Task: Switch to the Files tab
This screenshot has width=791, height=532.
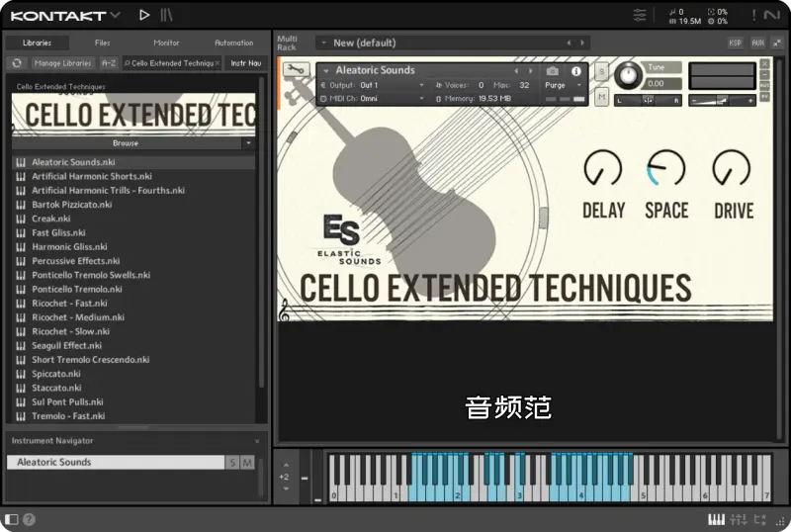Action: point(102,43)
